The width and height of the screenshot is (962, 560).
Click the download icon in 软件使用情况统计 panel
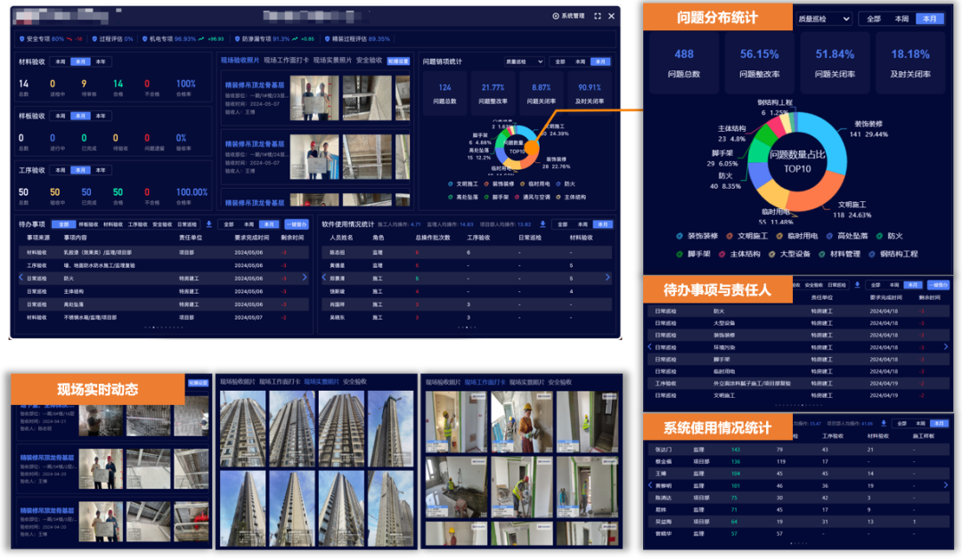pos(543,224)
